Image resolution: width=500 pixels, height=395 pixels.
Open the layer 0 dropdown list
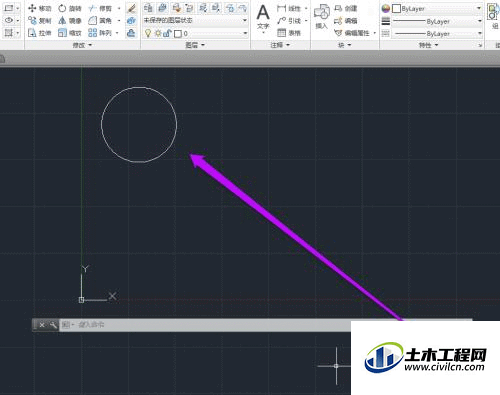pyautogui.click(x=245, y=33)
